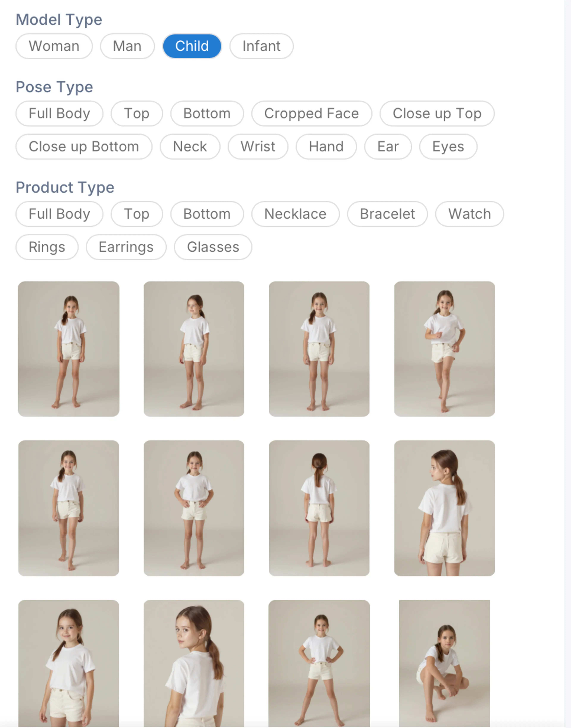This screenshot has height=728, width=571.
Task: Select the close-up back view looking left
Action: 445,508
